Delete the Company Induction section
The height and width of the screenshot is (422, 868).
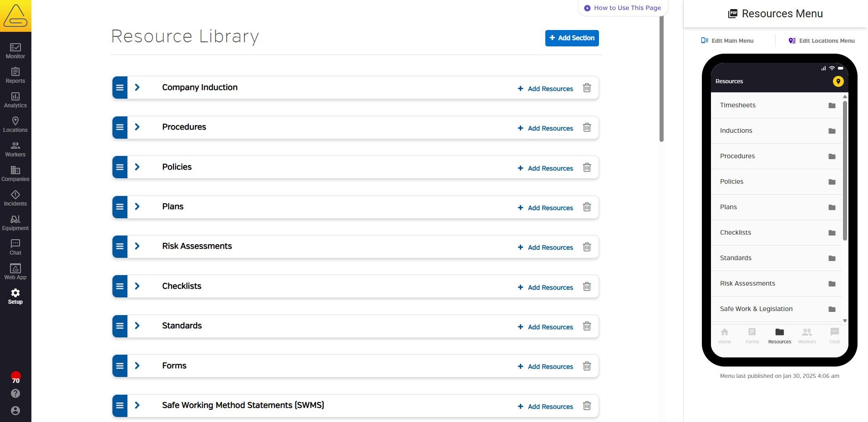pos(587,88)
